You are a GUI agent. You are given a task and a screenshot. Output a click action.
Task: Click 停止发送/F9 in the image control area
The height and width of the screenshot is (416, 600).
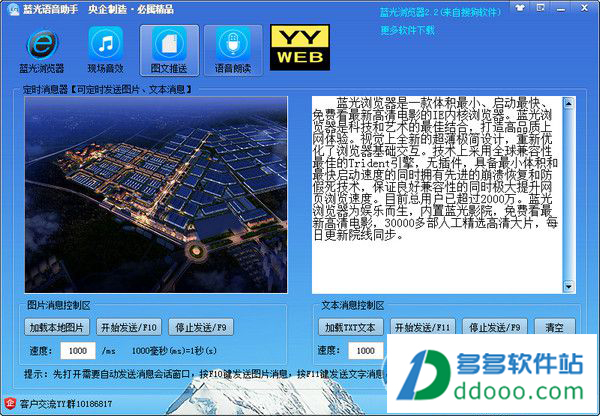pos(201,327)
